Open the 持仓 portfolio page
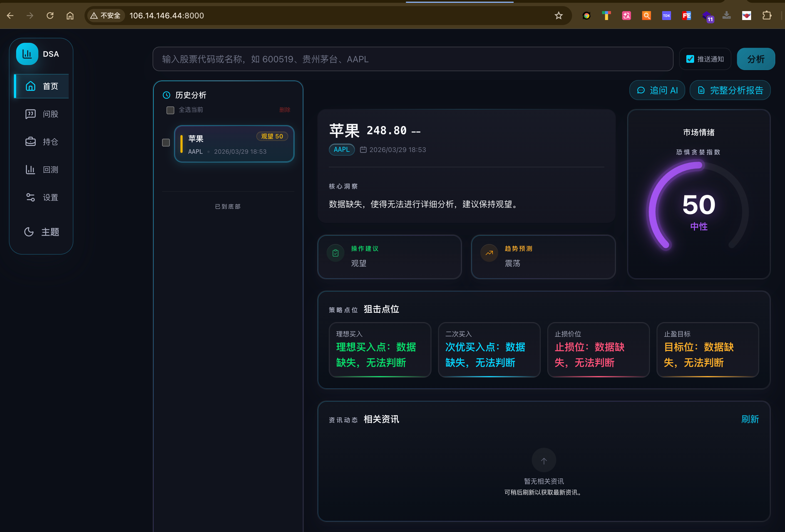Image resolution: width=785 pixels, height=532 pixels. (41, 142)
